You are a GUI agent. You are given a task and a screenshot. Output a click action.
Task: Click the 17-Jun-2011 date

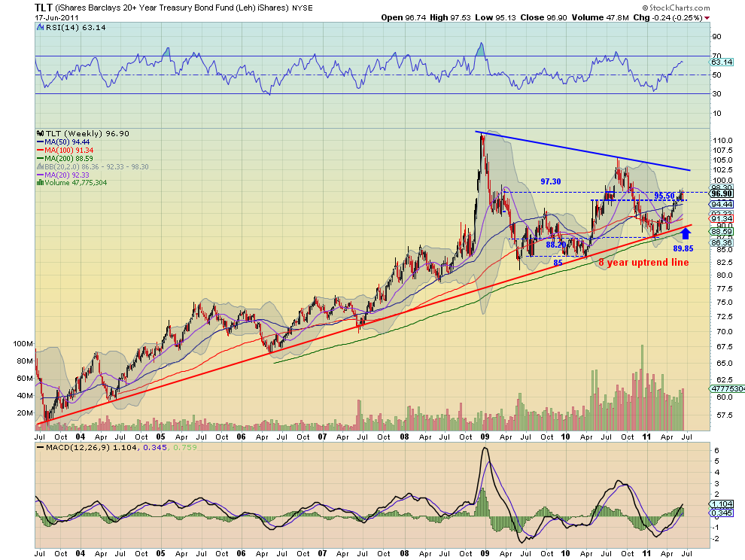(56, 17)
